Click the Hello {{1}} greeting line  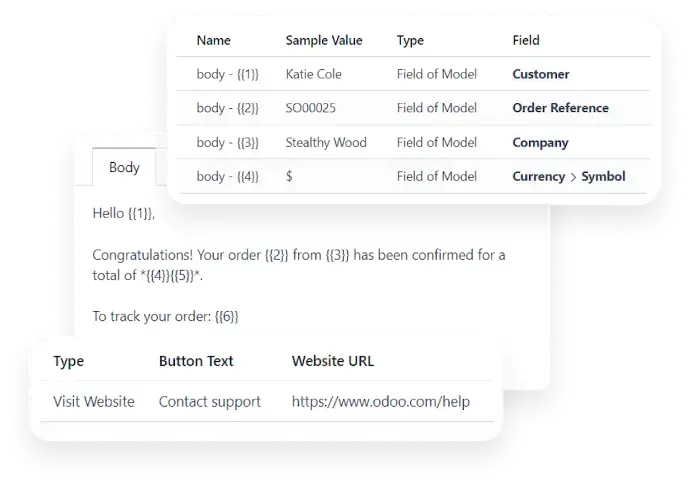(124, 213)
